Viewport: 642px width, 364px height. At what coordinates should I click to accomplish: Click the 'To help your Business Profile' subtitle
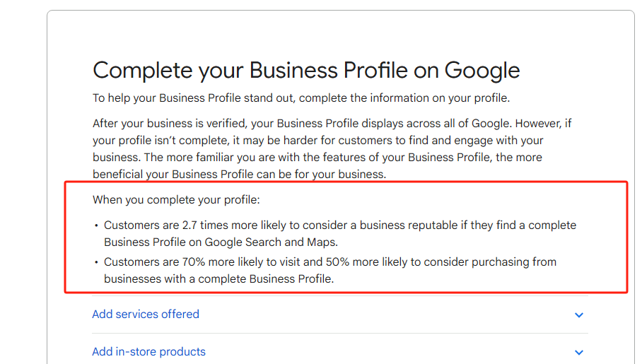click(x=300, y=98)
